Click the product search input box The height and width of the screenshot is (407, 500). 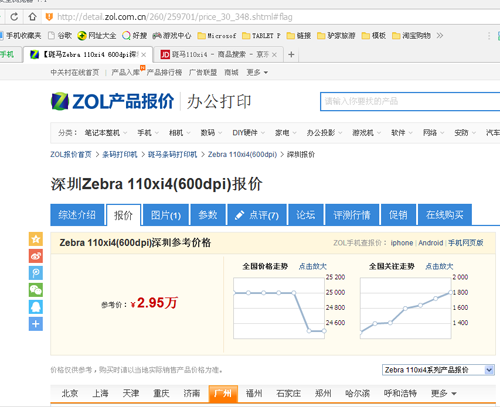pos(410,101)
